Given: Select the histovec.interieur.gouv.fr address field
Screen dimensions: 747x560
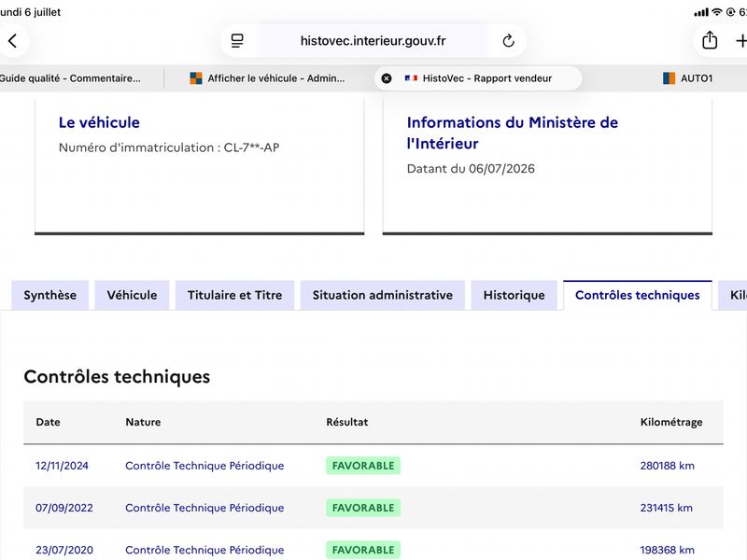Looking at the screenshot, I should (373, 41).
